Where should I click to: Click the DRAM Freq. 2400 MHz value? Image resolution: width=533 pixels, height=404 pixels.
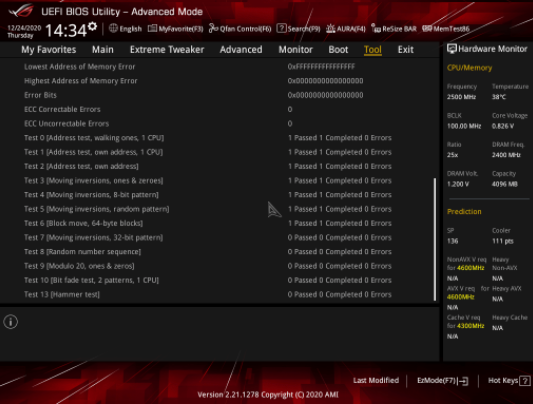click(506, 155)
